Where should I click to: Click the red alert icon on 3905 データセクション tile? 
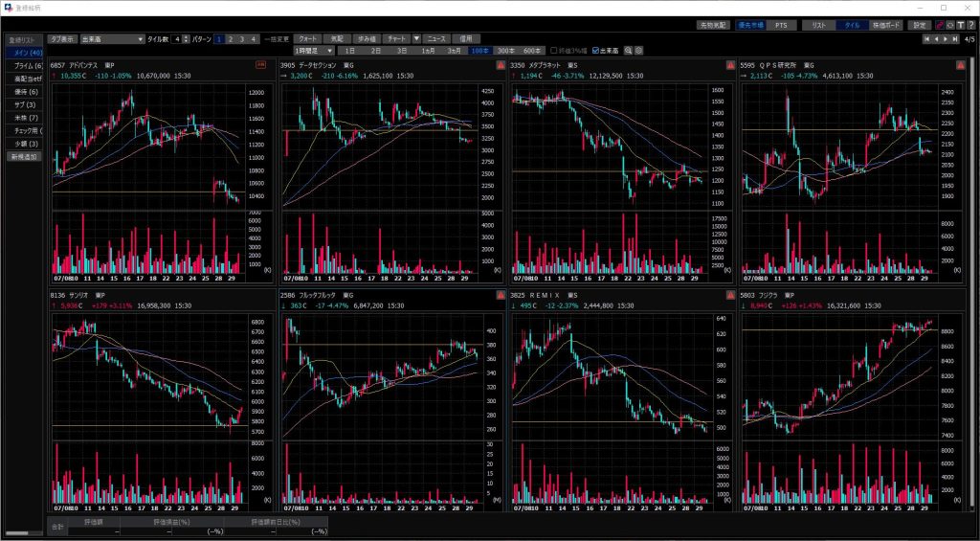click(x=501, y=65)
